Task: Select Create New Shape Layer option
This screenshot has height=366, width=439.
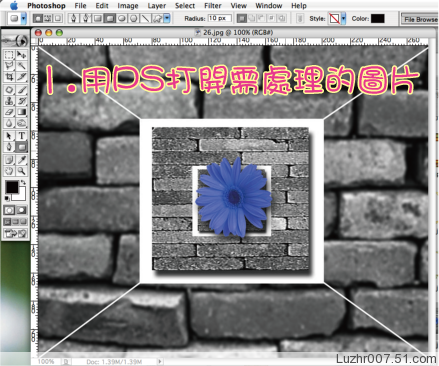Action: coord(242,18)
